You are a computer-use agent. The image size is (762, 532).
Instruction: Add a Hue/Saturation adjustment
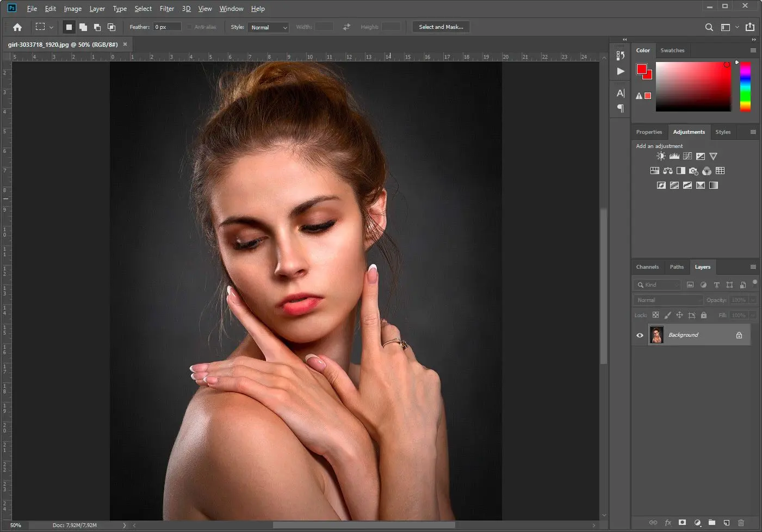[x=655, y=170]
